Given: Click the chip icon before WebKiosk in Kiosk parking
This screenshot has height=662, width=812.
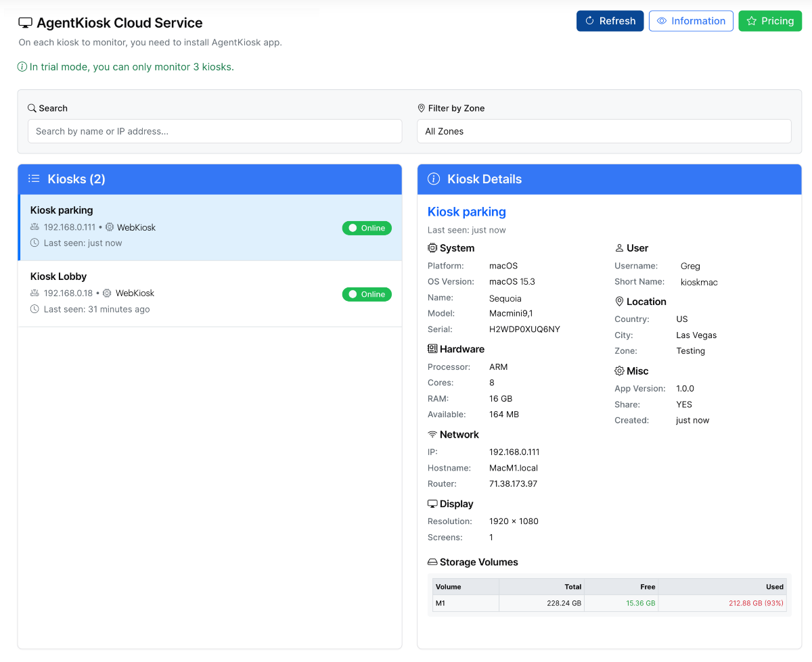Looking at the screenshot, I should click(x=110, y=227).
